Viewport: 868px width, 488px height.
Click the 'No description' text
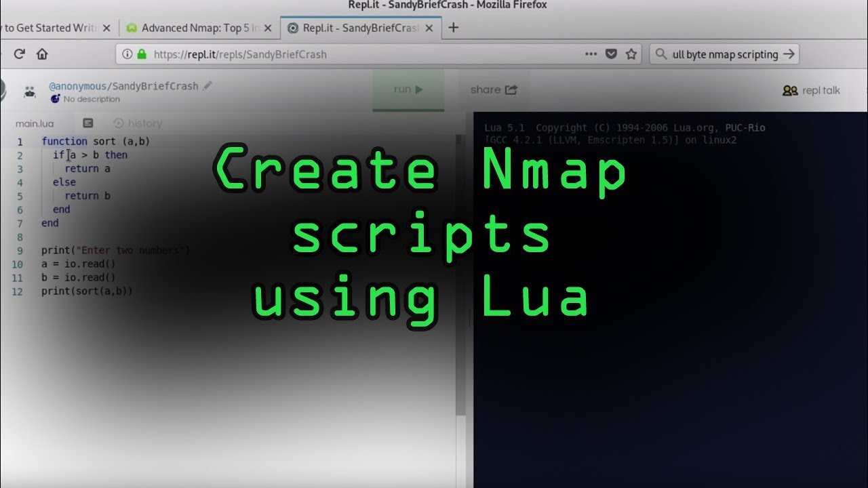[x=92, y=99]
